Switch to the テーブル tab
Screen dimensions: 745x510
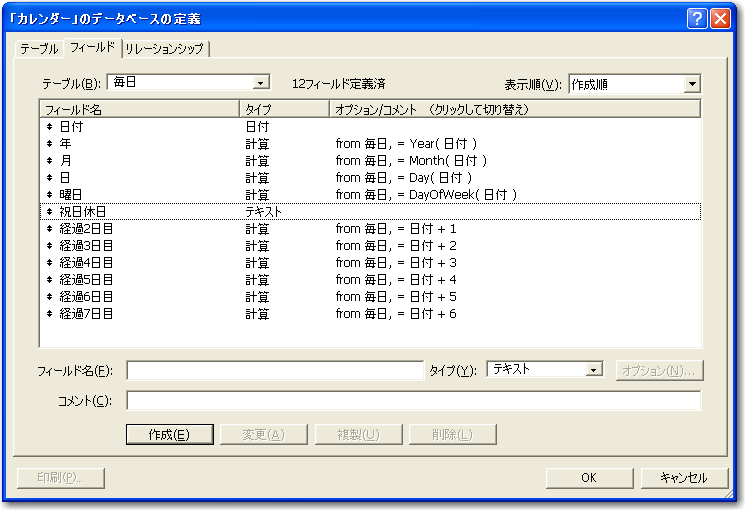[x=40, y=49]
